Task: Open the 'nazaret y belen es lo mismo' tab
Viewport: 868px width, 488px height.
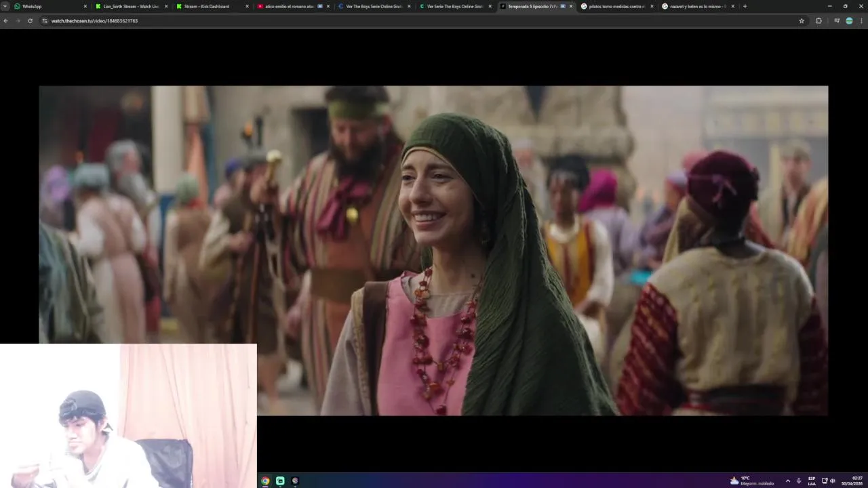Action: pyautogui.click(x=697, y=6)
